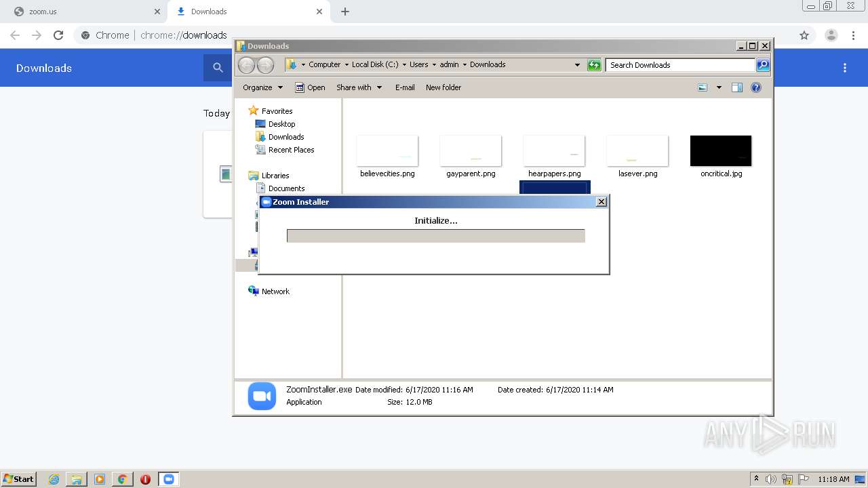Bookmark this page with the star icon

pos(804,35)
